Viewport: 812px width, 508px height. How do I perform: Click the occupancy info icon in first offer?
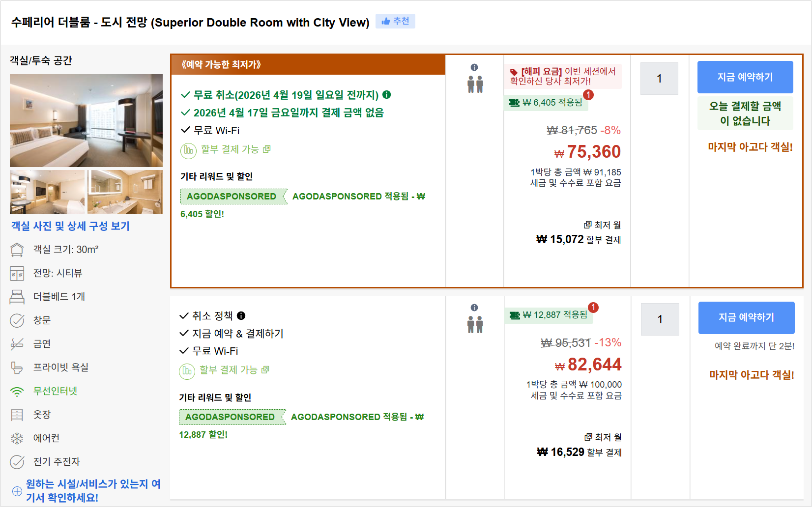pos(474,67)
